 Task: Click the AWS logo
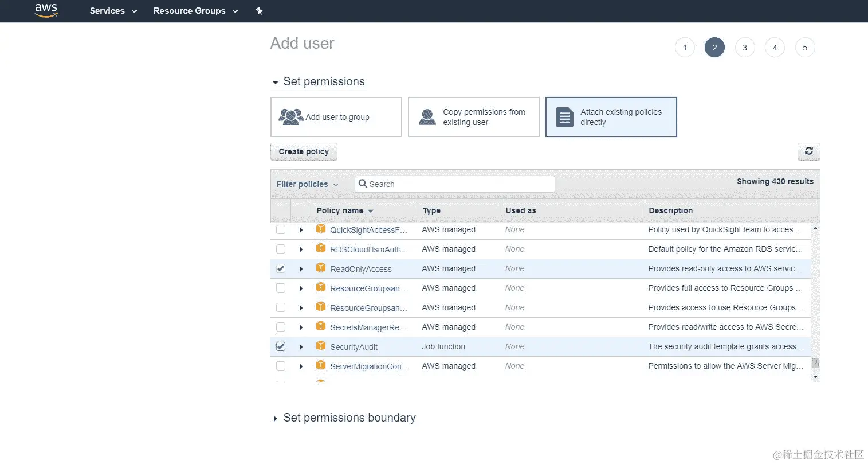pos(46,10)
